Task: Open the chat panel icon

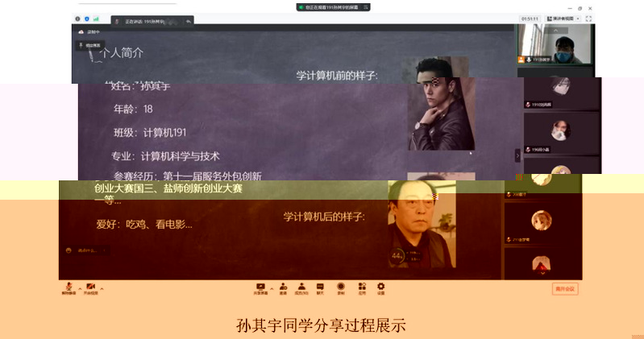Action: click(321, 287)
